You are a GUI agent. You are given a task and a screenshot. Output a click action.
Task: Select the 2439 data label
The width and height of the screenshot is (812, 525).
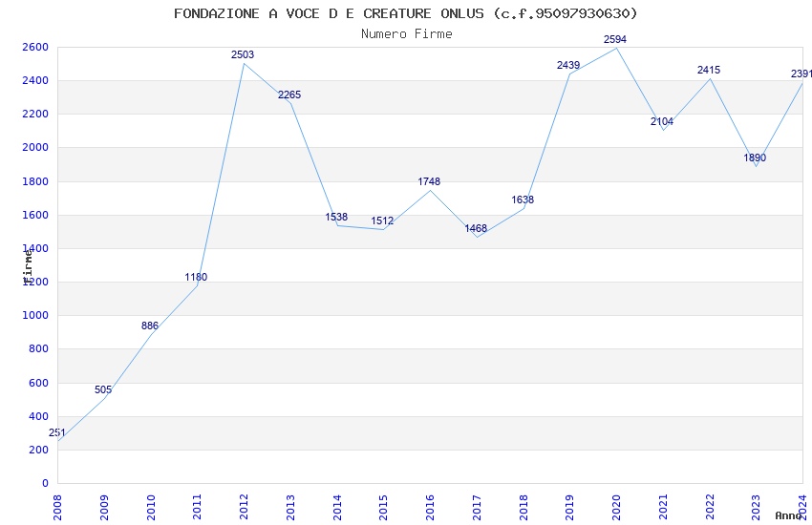coord(568,65)
